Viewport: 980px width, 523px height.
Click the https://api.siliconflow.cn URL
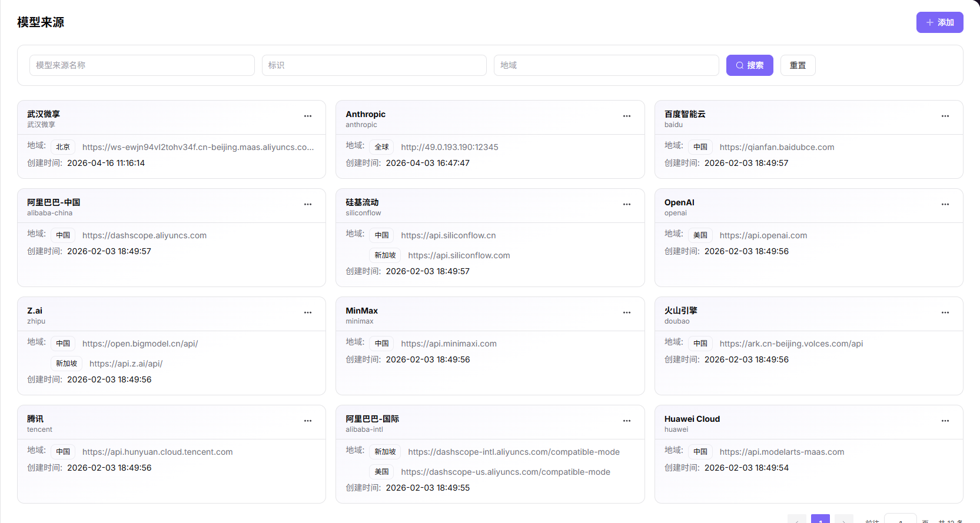449,235
